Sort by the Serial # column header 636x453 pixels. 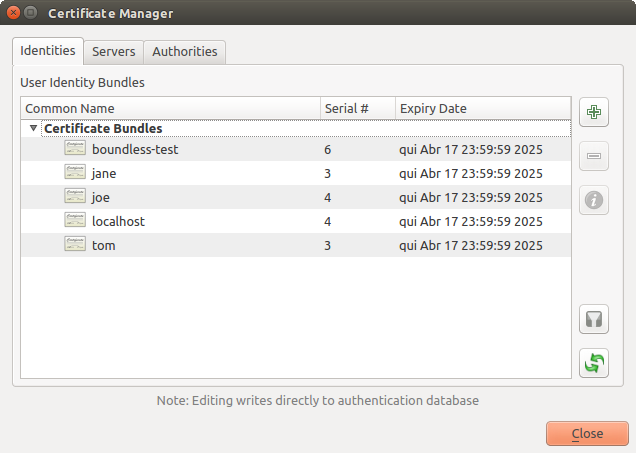[x=356, y=108]
